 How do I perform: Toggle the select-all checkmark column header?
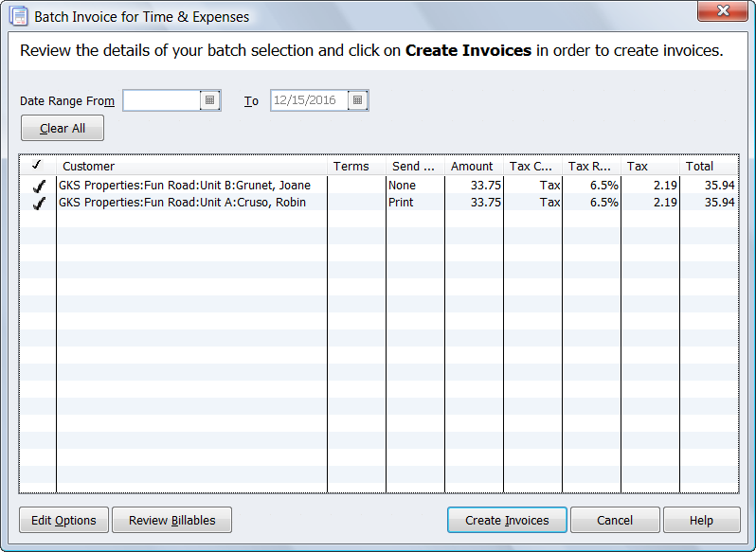coord(37,166)
